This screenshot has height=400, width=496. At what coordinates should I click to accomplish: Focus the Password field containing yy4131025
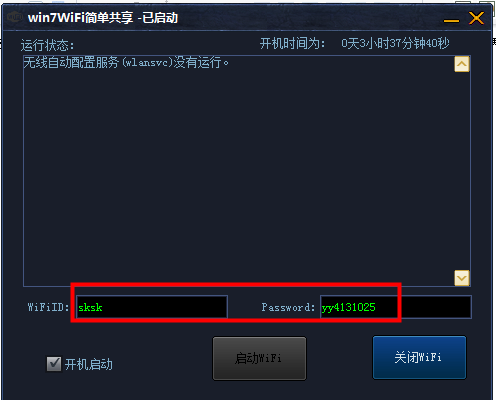(x=396, y=307)
